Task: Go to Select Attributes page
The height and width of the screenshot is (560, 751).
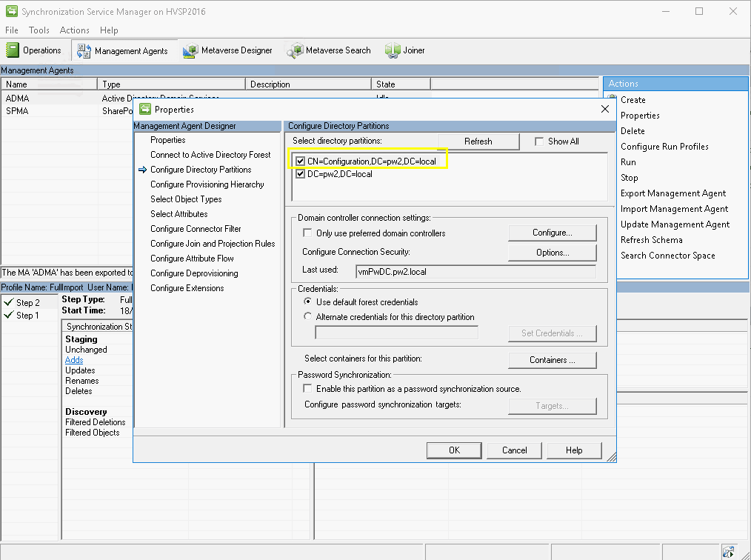Action: click(x=178, y=214)
